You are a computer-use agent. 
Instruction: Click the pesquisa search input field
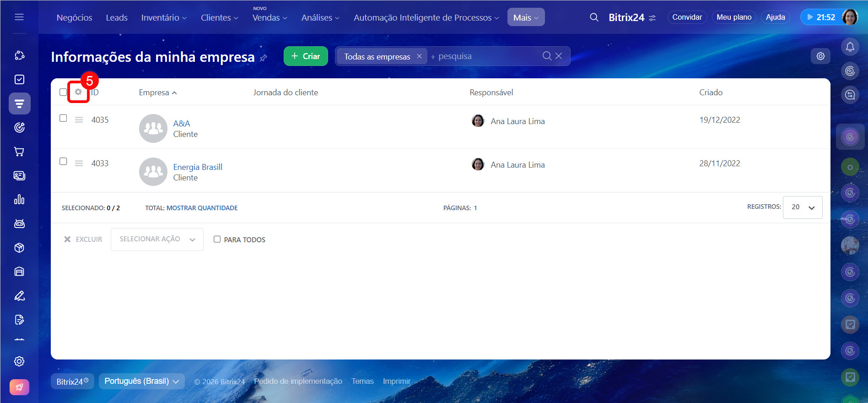(485, 56)
